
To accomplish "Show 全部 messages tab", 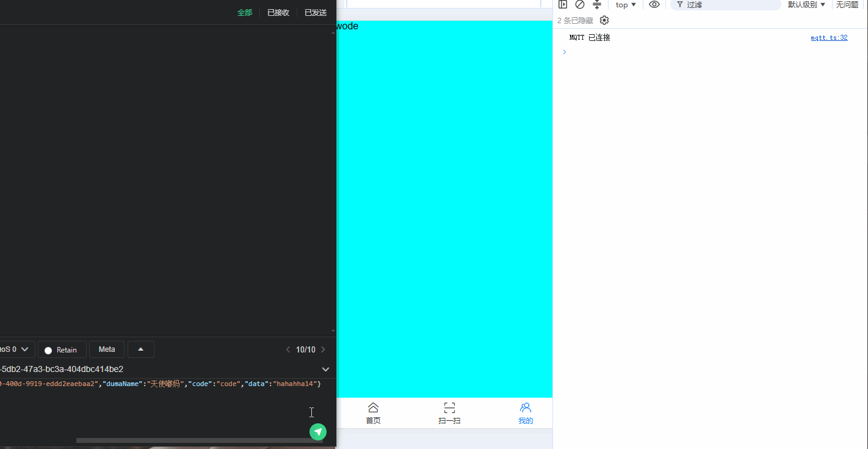I will 245,12.
